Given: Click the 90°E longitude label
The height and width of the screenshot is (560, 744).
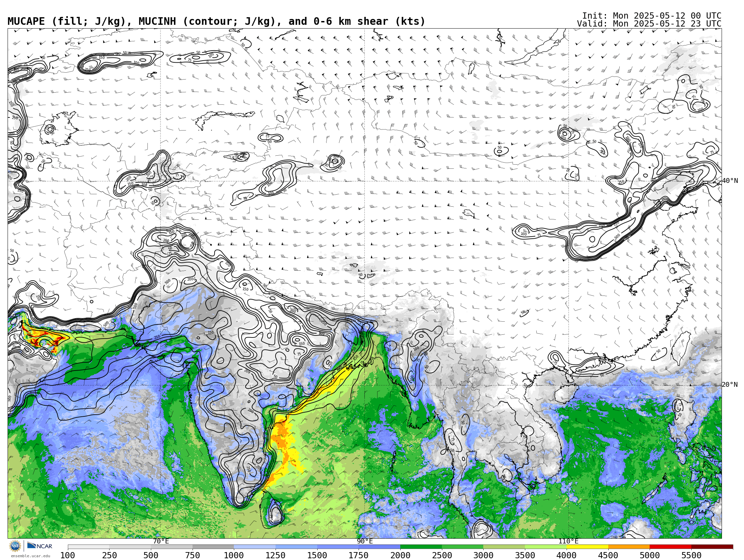Looking at the screenshot, I should coord(365,541).
